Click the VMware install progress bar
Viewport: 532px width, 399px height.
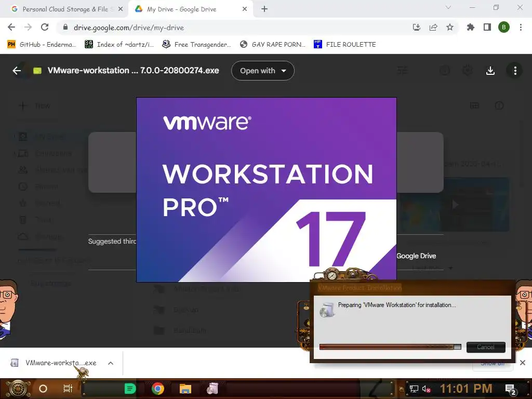pyautogui.click(x=390, y=347)
